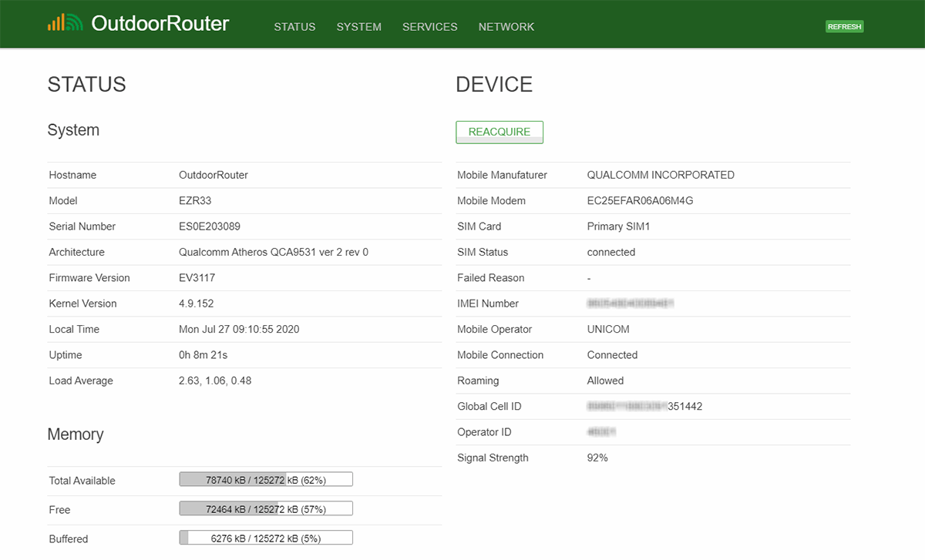
Task: Click the Uptime row label
Action: click(66, 355)
